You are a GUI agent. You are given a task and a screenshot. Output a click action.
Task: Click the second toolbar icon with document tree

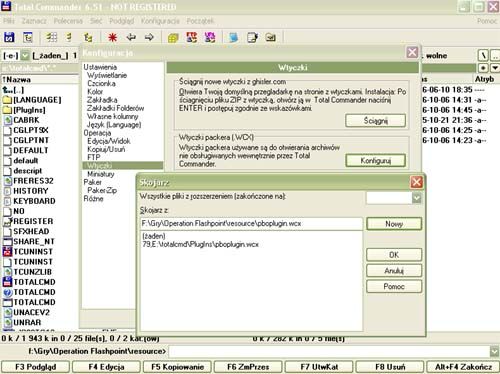click(x=27, y=37)
